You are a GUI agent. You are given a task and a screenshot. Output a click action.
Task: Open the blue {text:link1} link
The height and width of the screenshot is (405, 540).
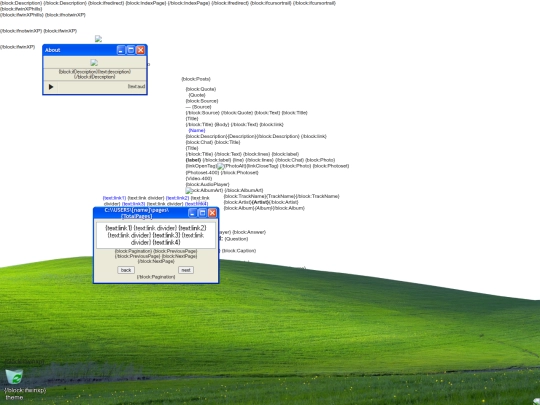coord(114,198)
